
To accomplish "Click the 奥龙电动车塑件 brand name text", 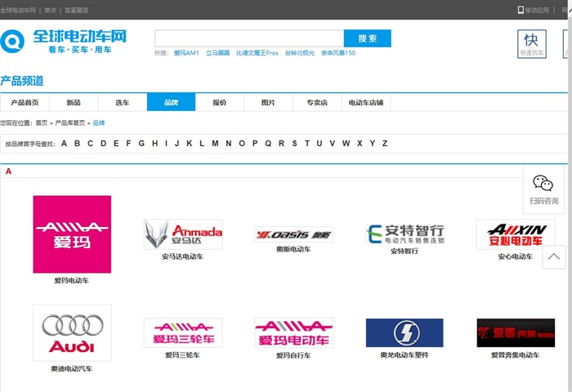I will 404,354.
